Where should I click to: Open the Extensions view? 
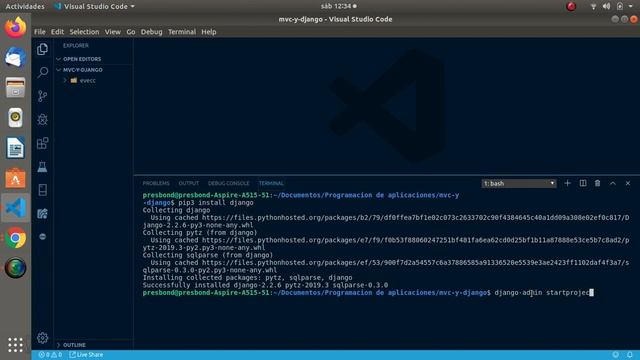point(42,143)
